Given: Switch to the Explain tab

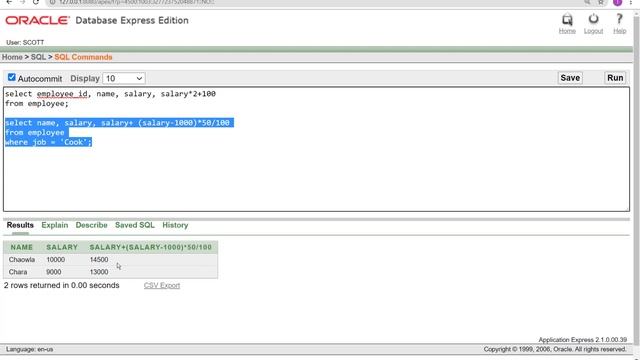Looking at the screenshot, I should 55,225.
